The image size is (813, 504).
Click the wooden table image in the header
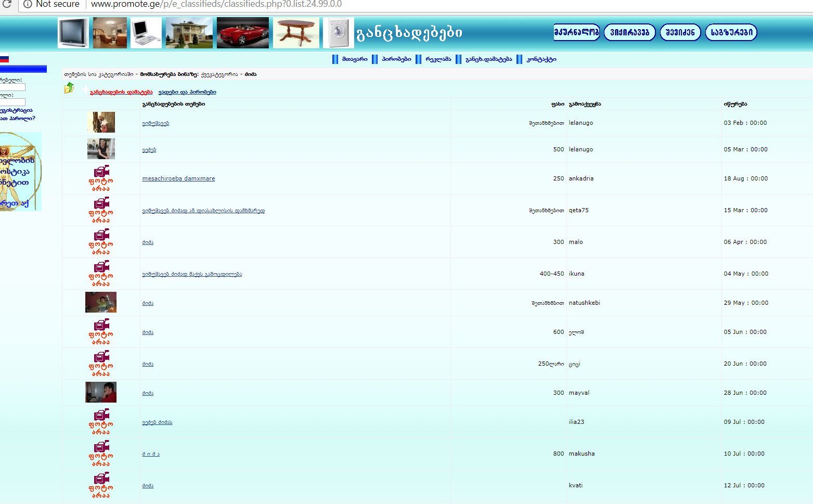(296, 33)
